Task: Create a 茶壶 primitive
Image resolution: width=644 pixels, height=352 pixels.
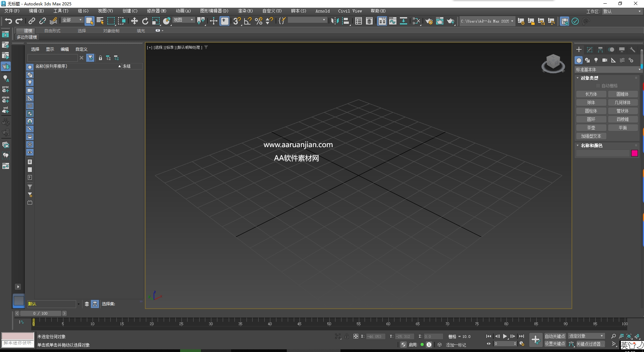Action: point(591,128)
